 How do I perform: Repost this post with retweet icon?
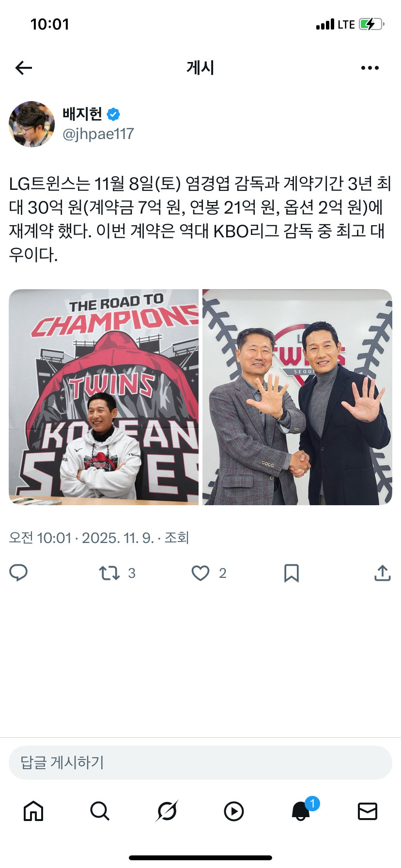(109, 573)
